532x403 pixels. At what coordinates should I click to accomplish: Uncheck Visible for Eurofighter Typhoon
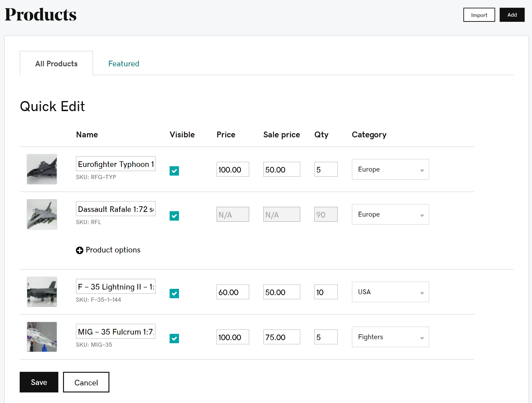click(174, 171)
